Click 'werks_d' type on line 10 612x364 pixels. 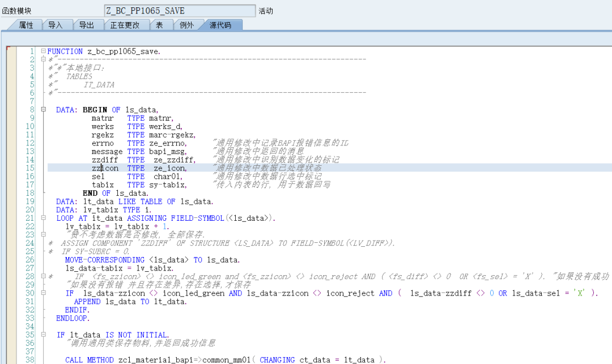point(165,127)
